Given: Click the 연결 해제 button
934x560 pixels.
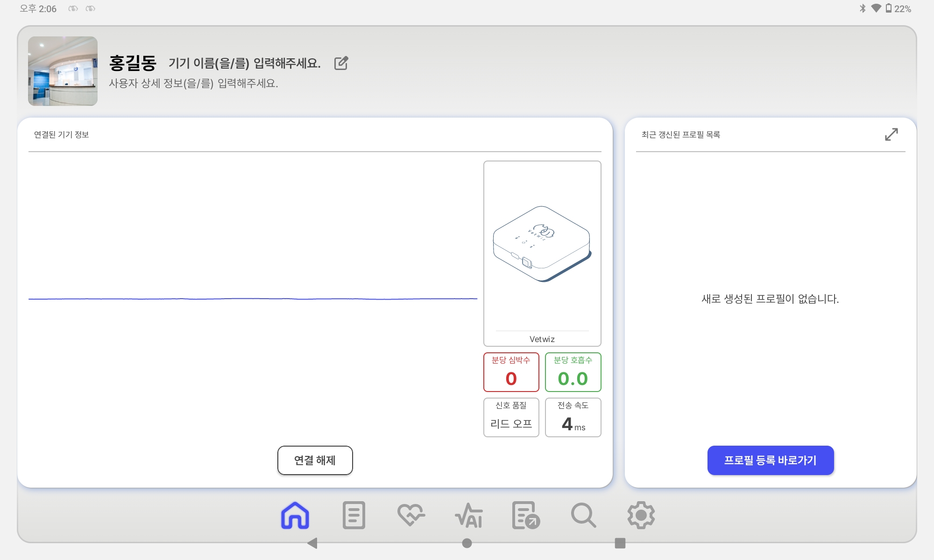Looking at the screenshot, I should click(315, 460).
